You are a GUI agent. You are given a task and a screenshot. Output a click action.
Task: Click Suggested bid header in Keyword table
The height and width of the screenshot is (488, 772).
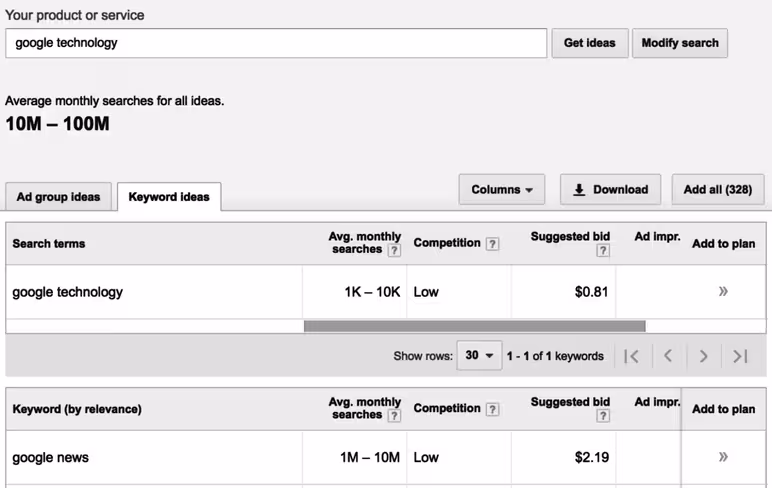570,402
